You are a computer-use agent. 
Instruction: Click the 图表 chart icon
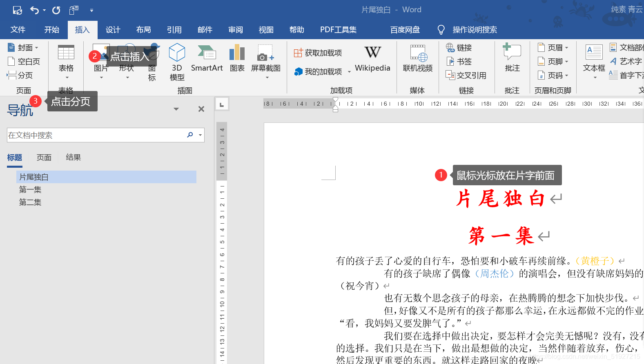tap(237, 53)
